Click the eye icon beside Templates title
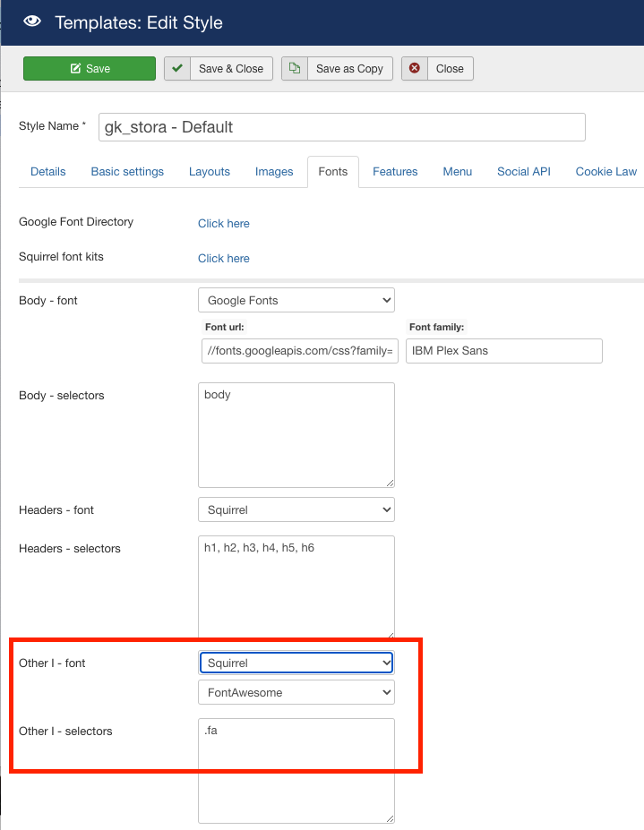The height and width of the screenshot is (830, 644). pos(31,22)
